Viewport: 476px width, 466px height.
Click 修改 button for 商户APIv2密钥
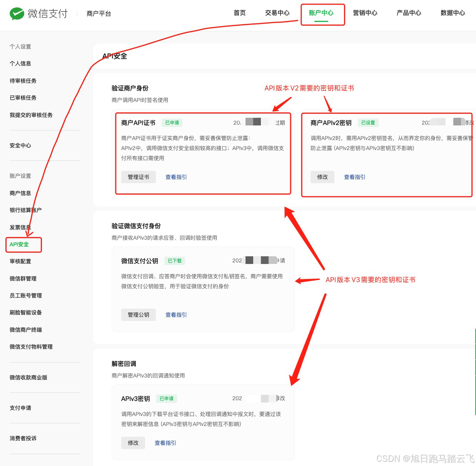click(322, 177)
